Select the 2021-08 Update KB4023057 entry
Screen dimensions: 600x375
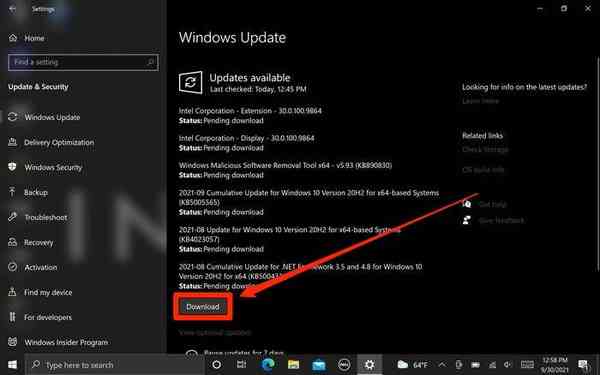coord(290,239)
